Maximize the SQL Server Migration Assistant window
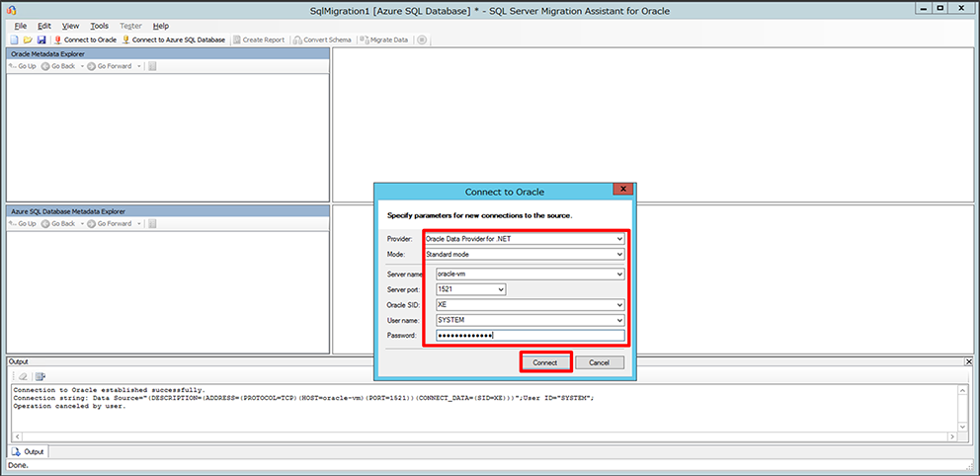This screenshot has height=476, width=980. pos(940,8)
